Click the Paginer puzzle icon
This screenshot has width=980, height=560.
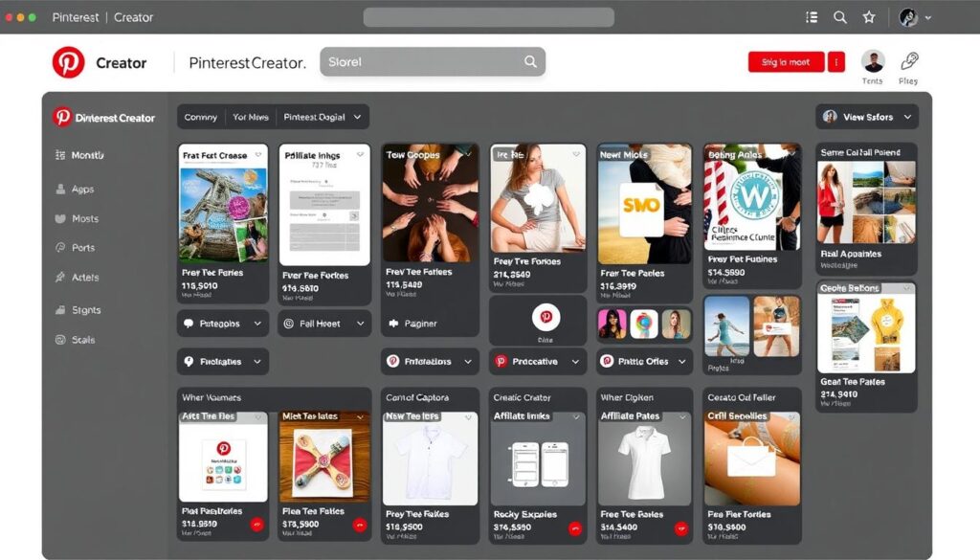(393, 324)
